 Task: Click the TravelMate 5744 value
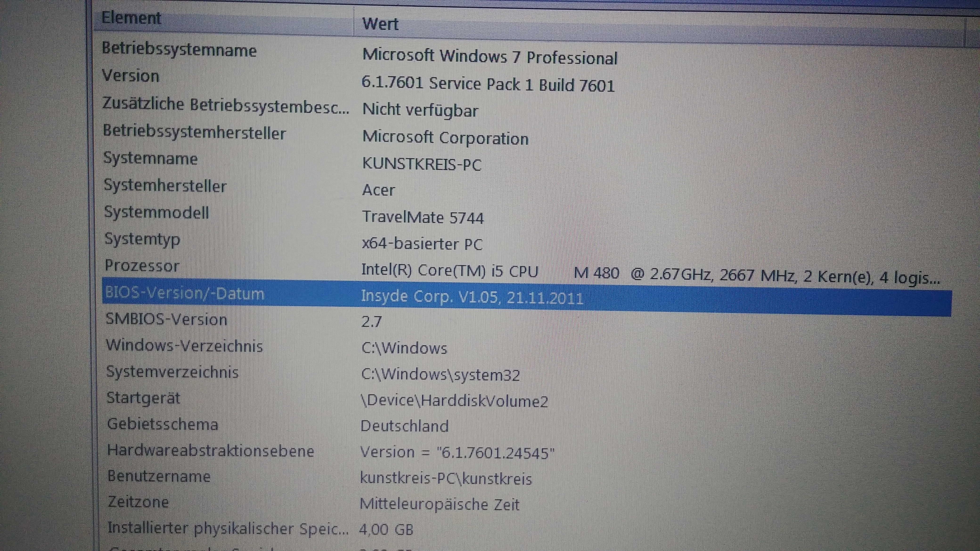pos(423,217)
